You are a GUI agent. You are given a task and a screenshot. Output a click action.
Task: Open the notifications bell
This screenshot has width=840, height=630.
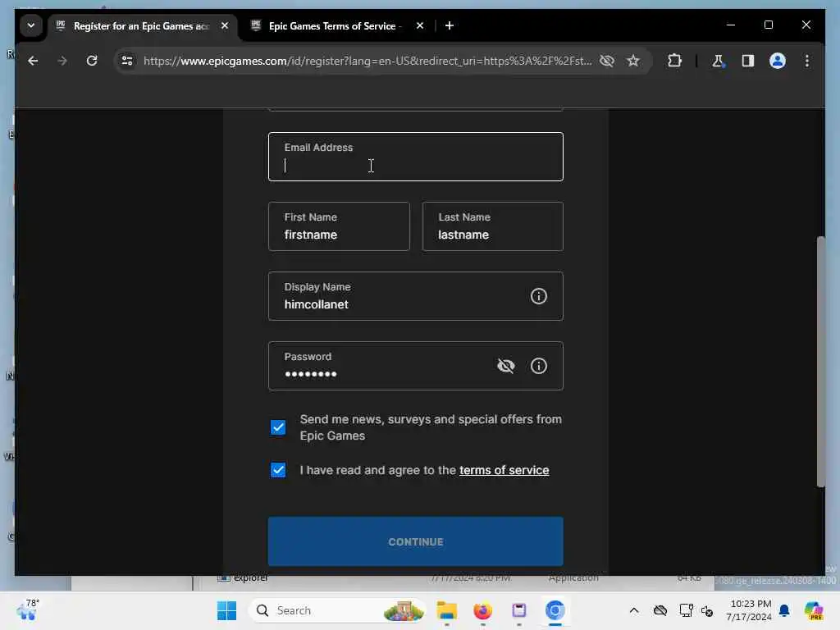coord(784,610)
